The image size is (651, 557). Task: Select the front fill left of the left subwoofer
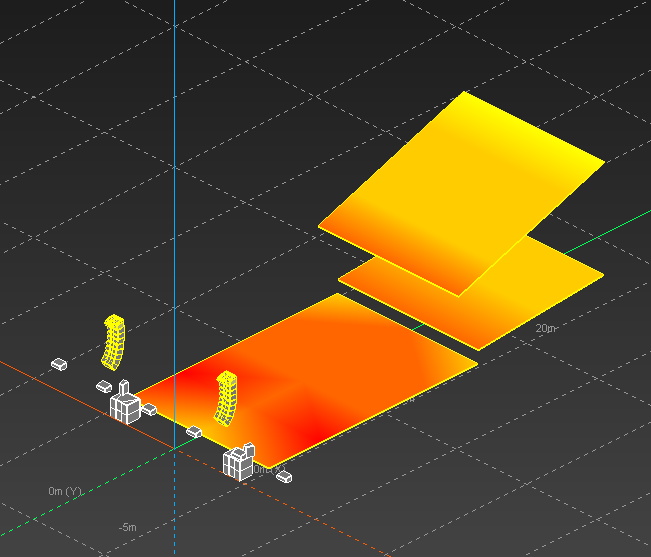104,387
